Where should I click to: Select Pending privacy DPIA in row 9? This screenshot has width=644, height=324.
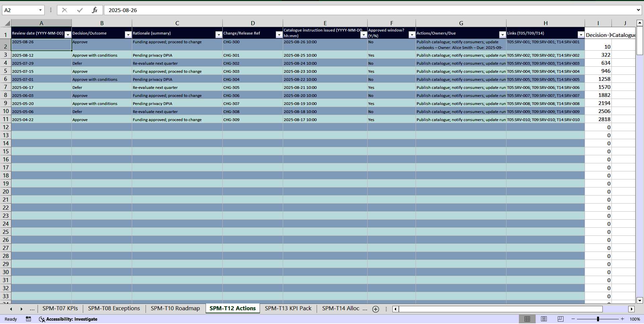177,103
